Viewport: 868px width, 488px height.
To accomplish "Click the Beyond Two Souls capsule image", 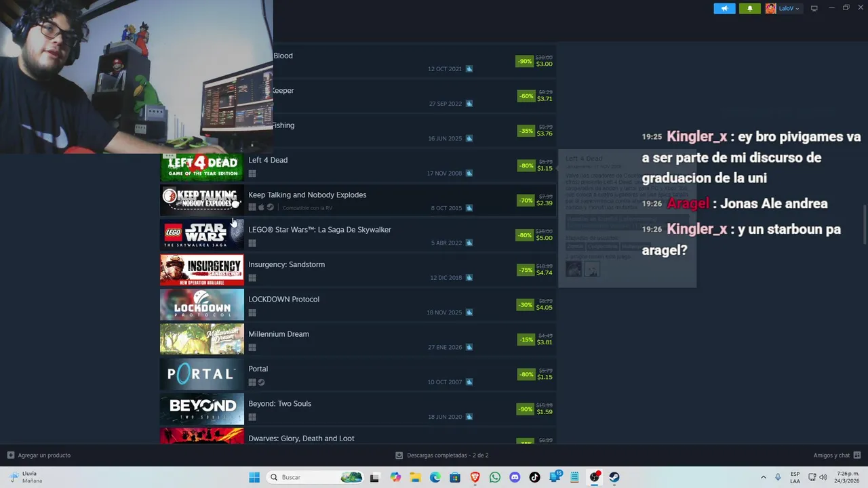I will (201, 409).
